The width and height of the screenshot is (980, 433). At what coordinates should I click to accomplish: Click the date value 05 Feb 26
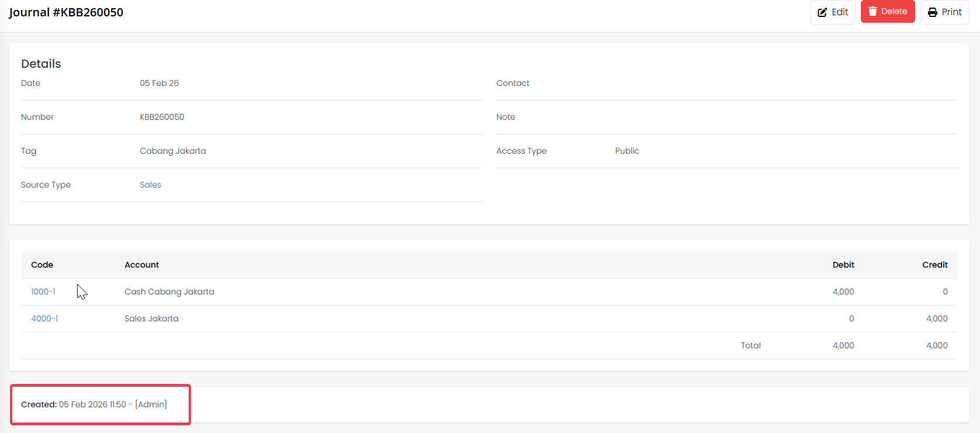pyautogui.click(x=159, y=83)
